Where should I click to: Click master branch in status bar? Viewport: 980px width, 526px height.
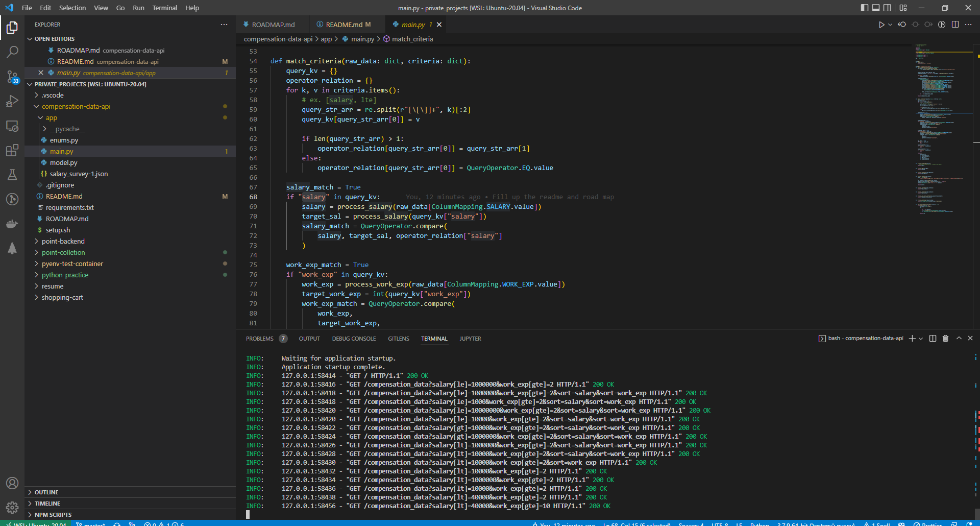click(x=91, y=523)
